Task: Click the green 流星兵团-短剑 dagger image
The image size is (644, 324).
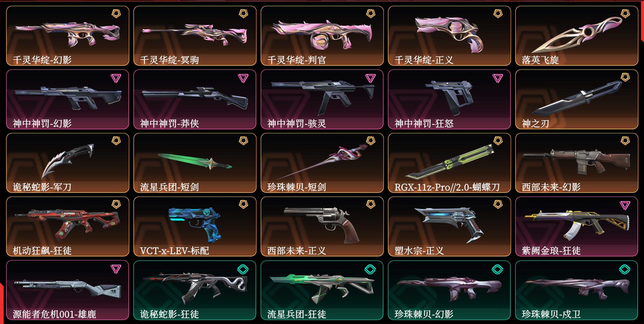Action: pyautogui.click(x=194, y=161)
